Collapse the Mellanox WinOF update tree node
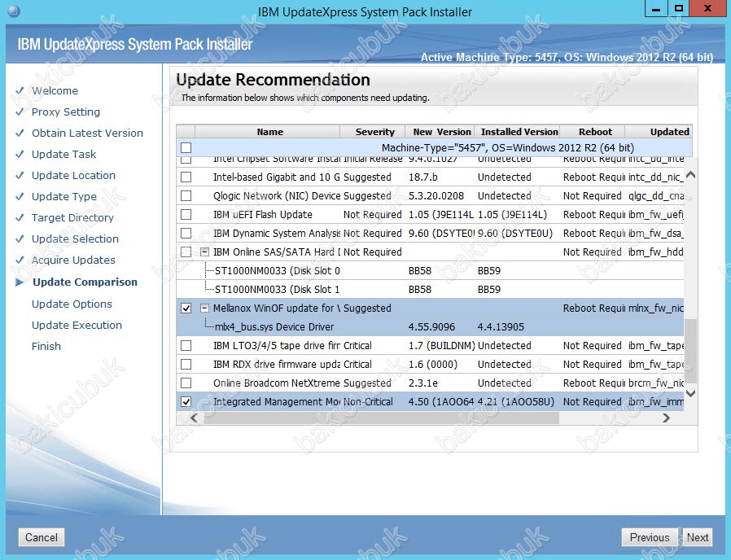 204,308
